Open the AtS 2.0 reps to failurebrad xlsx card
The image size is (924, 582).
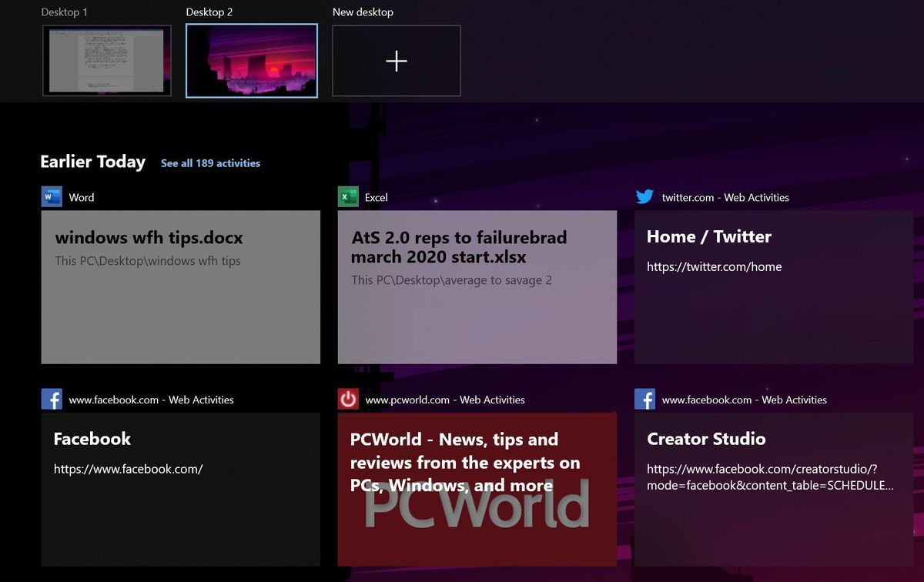click(x=477, y=287)
